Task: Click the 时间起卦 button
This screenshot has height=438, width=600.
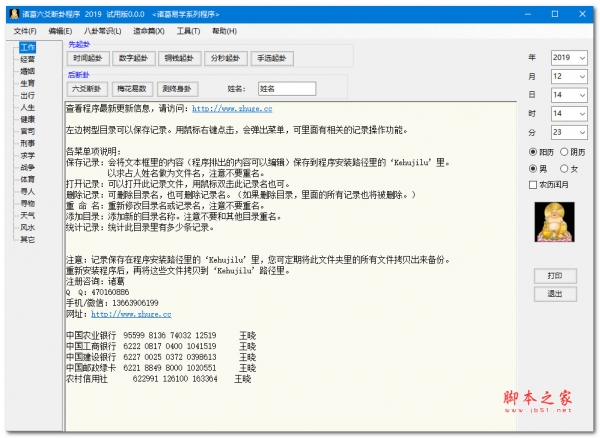Action: 86,60
